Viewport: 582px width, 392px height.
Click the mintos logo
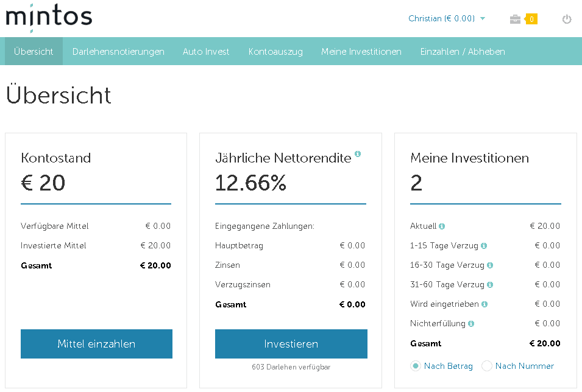tap(49, 18)
